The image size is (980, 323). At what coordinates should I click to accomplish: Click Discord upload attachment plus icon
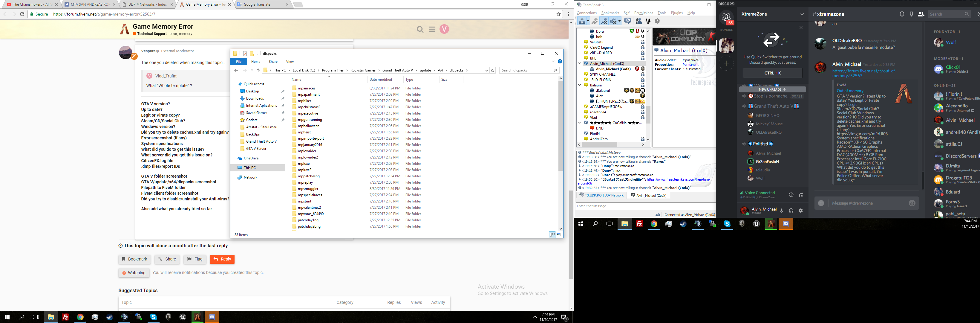(821, 203)
